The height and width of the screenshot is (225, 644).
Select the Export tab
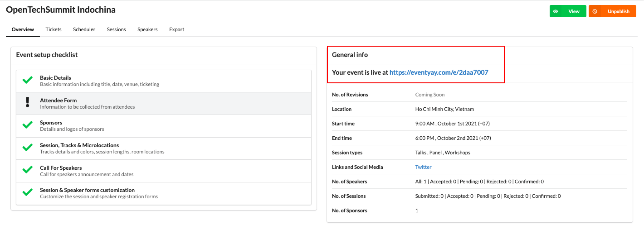177,29
